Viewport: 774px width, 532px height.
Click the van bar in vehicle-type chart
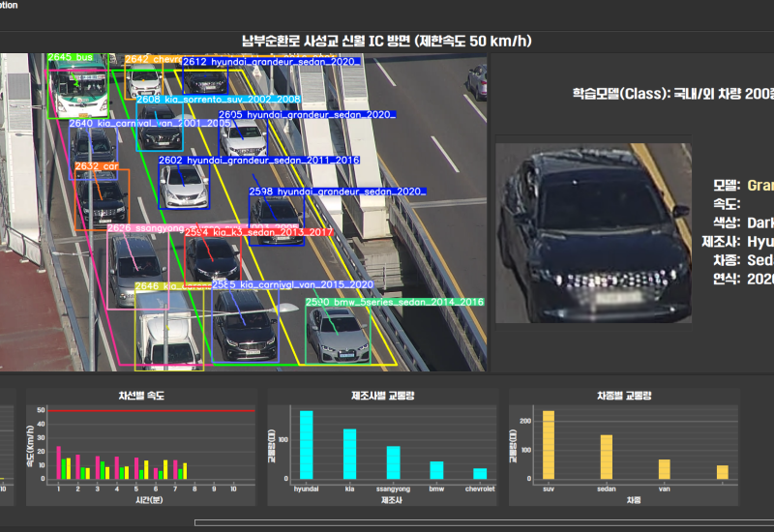(x=665, y=469)
